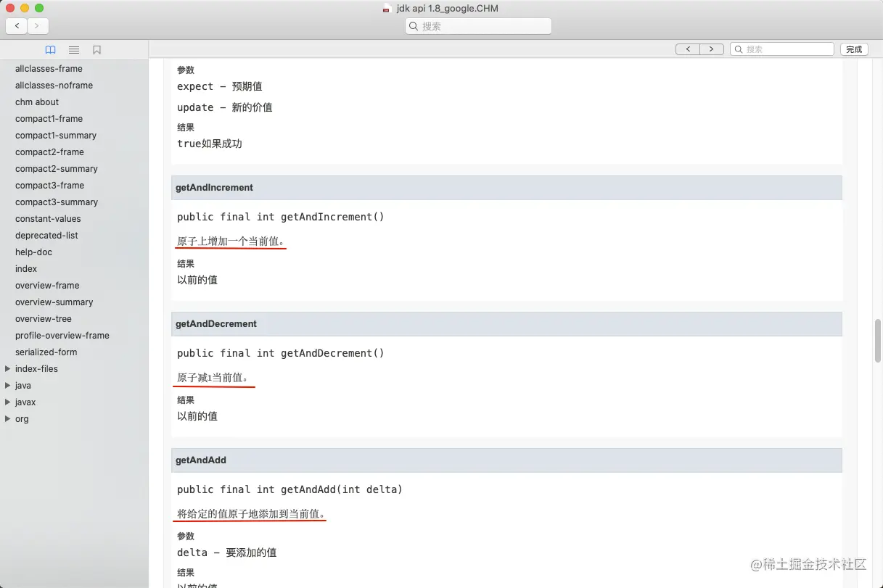Click the true如果成功 result text

point(210,144)
